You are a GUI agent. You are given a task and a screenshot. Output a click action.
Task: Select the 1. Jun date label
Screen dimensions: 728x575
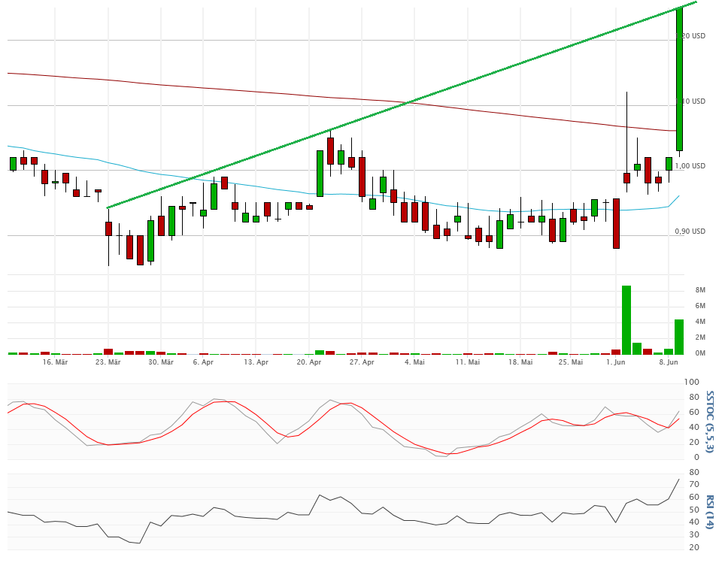pos(615,362)
